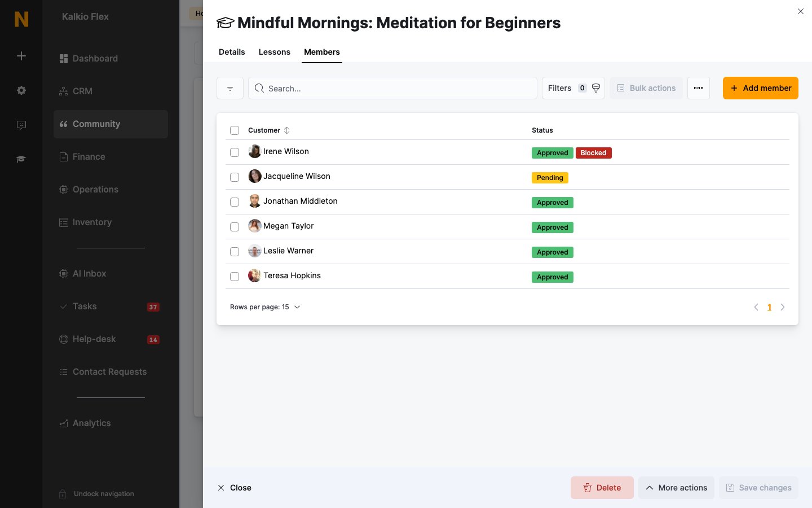Image resolution: width=812 pixels, height=508 pixels.
Task: Click the sort arrows next to Customer
Action: click(287, 130)
